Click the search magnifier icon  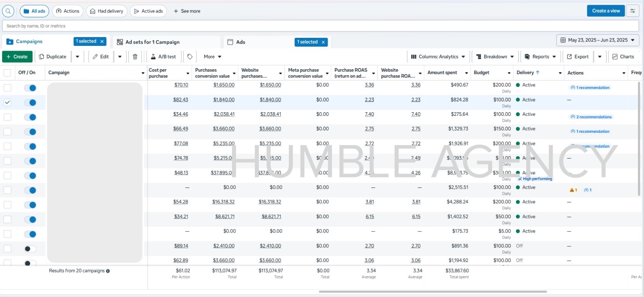pos(8,11)
